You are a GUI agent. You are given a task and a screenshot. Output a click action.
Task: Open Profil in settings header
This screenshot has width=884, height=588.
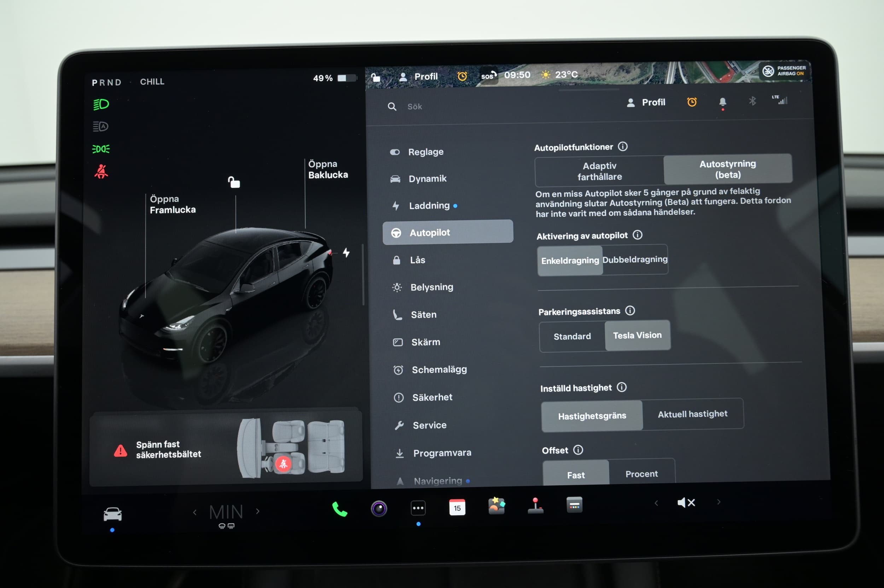click(x=646, y=103)
